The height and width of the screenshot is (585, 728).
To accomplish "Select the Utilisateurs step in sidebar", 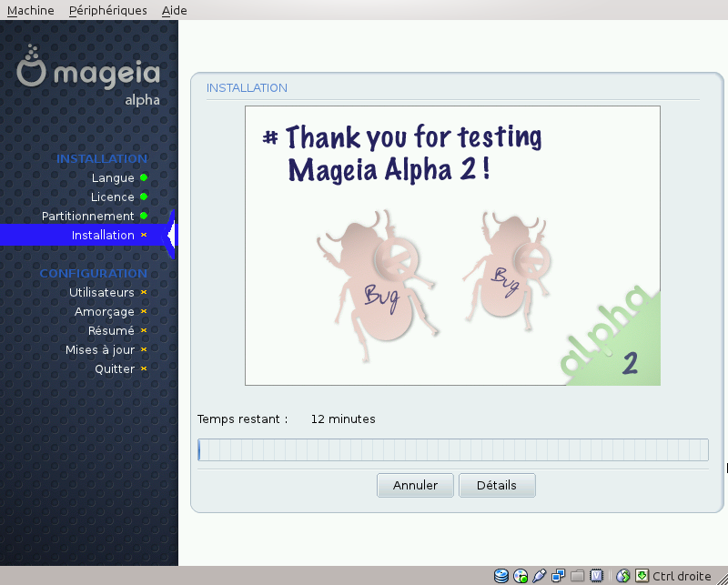I will [102, 293].
